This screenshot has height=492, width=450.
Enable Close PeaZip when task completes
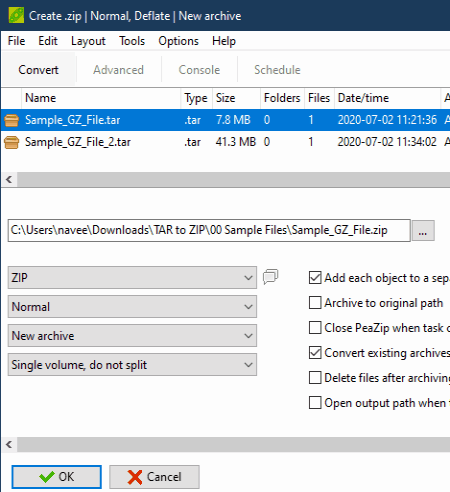pos(315,328)
